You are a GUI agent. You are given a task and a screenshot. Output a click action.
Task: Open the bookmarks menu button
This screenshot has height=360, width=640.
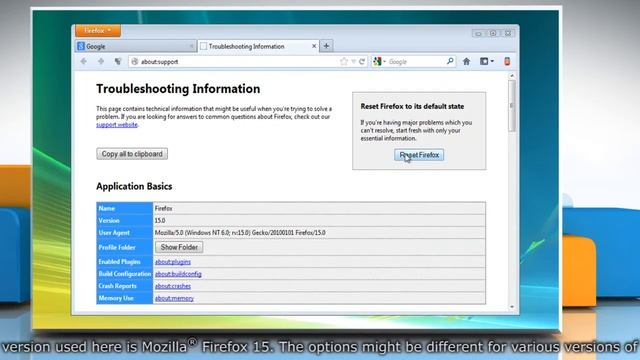(487, 61)
